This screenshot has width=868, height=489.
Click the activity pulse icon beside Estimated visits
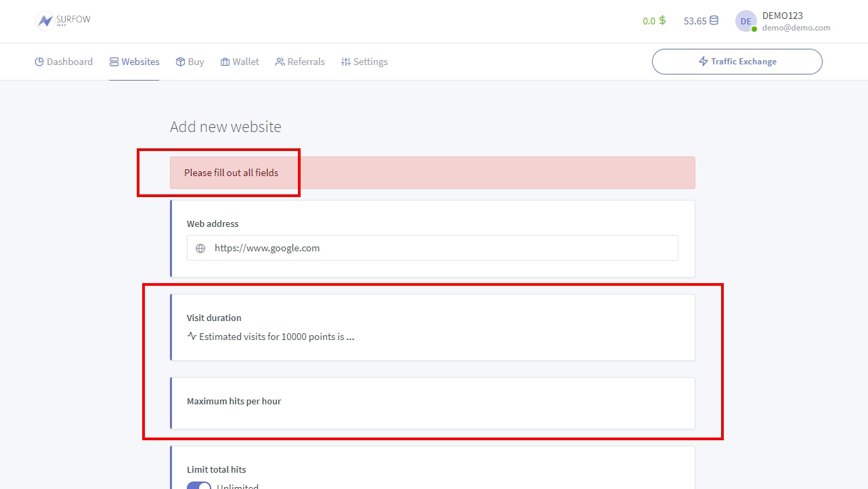pyautogui.click(x=192, y=336)
